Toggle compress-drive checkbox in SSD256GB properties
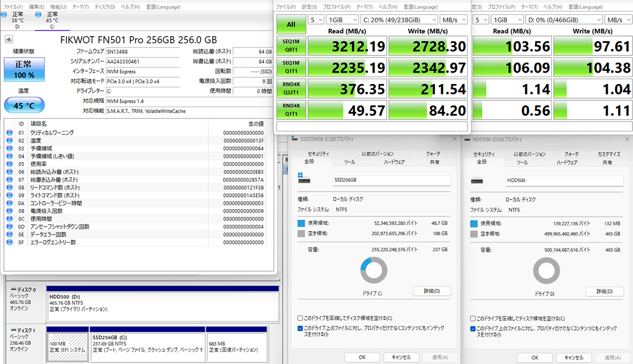 (x=301, y=319)
